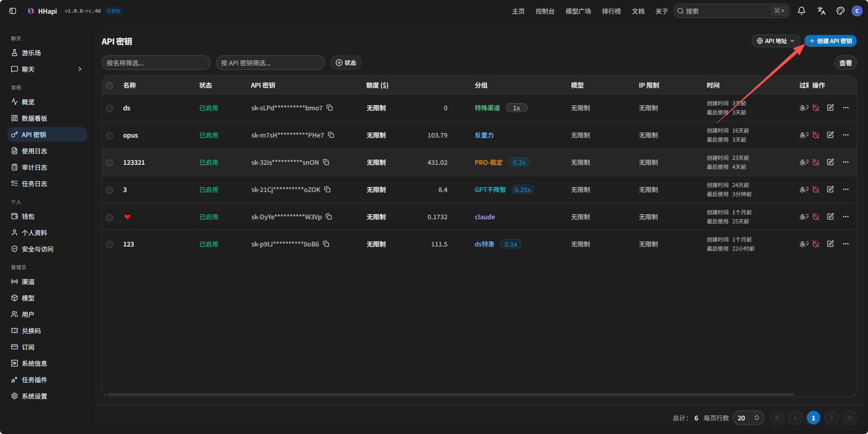The height and width of the screenshot is (434, 868).
Task: Select page 1 in pagination
Action: click(x=813, y=418)
